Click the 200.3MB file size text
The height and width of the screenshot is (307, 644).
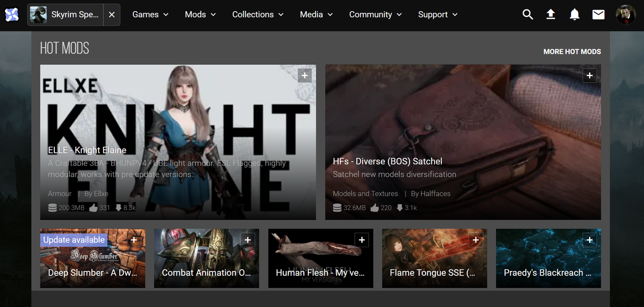71,208
